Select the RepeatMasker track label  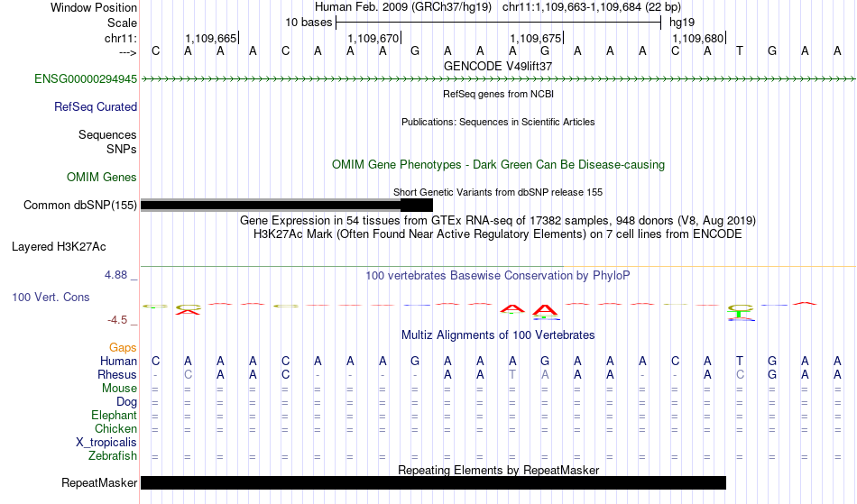tap(99, 482)
